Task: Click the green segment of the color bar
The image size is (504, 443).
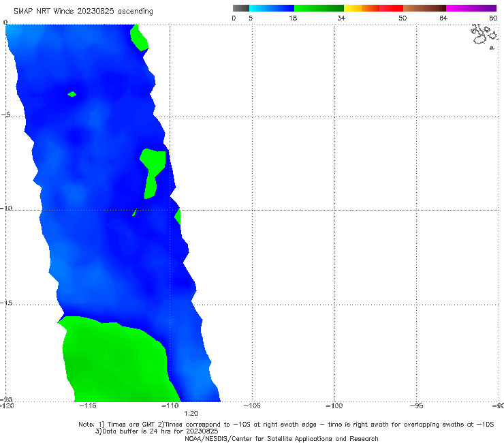Action: point(319,8)
